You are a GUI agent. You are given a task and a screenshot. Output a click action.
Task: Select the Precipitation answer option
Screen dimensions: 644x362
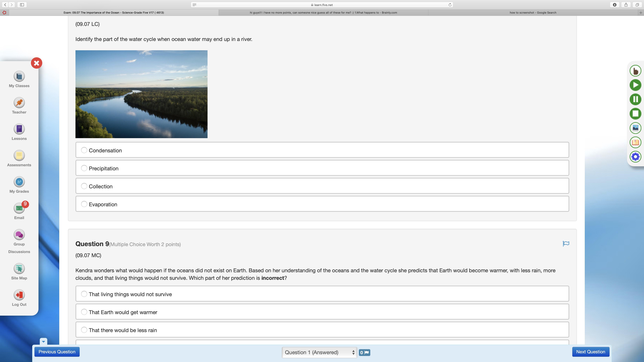[x=84, y=168]
